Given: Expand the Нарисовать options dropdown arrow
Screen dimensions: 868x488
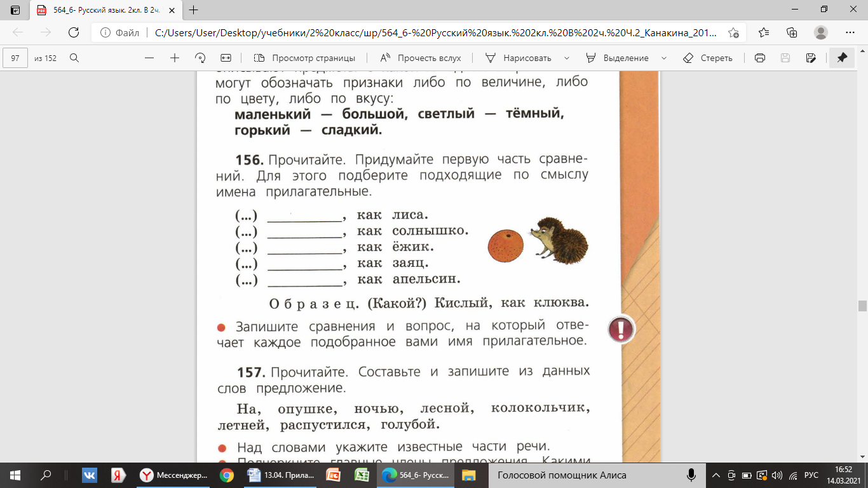Looking at the screenshot, I should coord(566,58).
